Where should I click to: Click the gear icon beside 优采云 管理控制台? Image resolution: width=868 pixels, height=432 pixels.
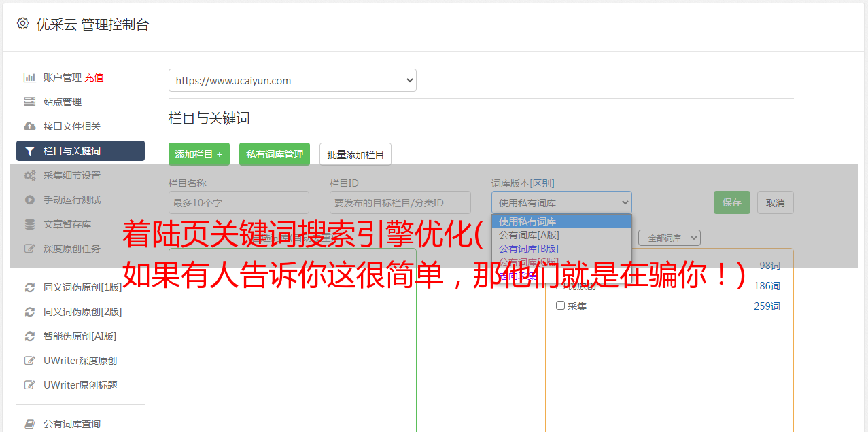point(22,24)
